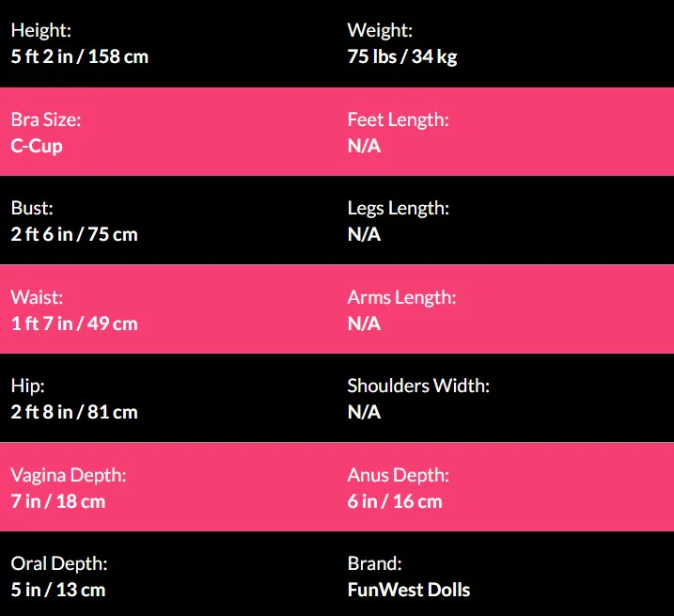The height and width of the screenshot is (616, 674).
Task: Click the Height label
Action: pyautogui.click(x=40, y=31)
